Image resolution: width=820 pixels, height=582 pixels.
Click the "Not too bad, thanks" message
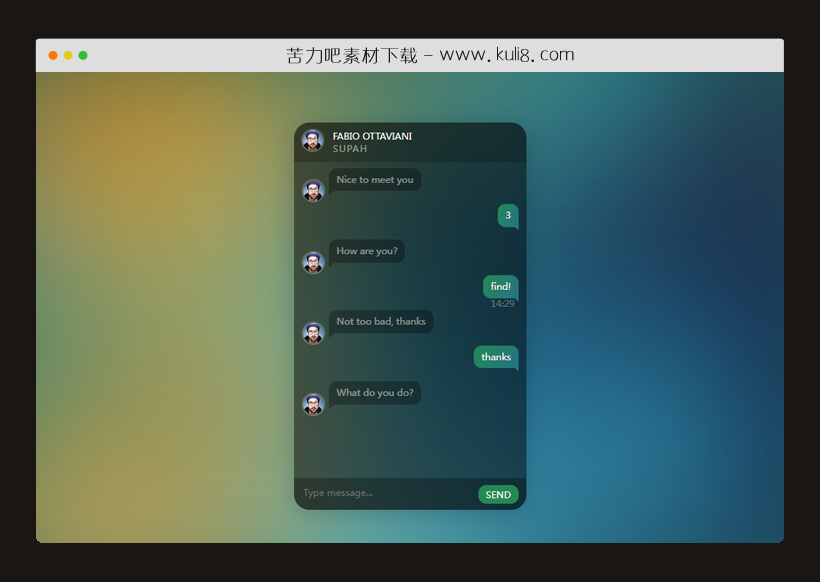pos(381,322)
